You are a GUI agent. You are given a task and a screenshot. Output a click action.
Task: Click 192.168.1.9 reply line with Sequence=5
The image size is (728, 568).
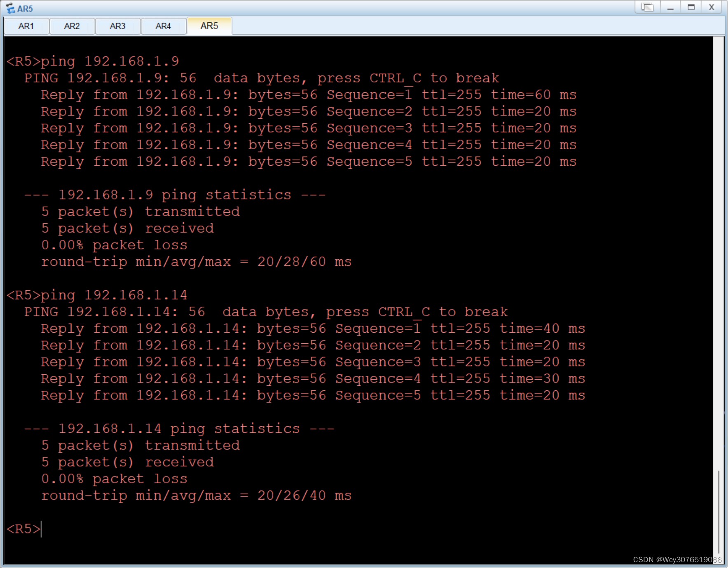tap(309, 162)
